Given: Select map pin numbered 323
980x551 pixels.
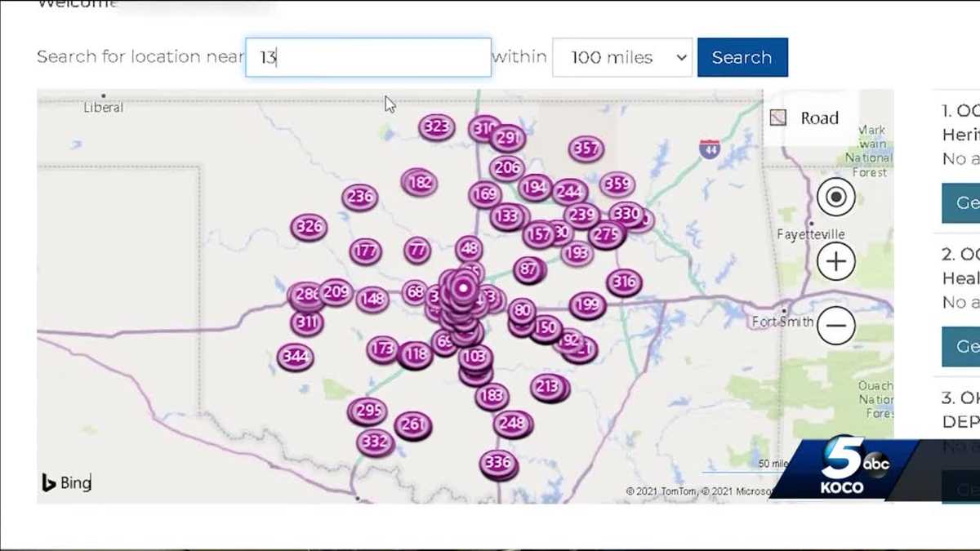Looking at the screenshot, I should click(x=436, y=127).
